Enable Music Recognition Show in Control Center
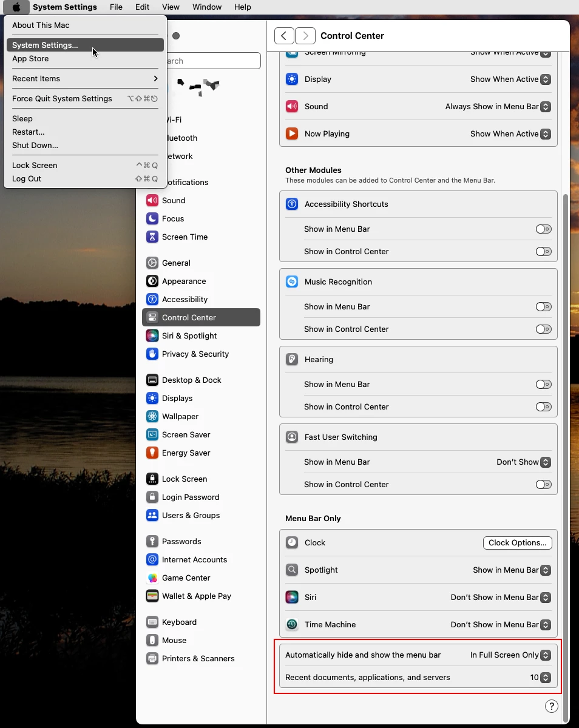This screenshot has width=579, height=728. pyautogui.click(x=544, y=329)
